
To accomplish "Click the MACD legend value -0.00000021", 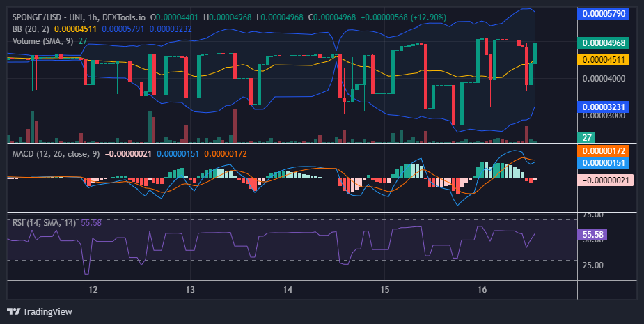I will (x=128, y=154).
